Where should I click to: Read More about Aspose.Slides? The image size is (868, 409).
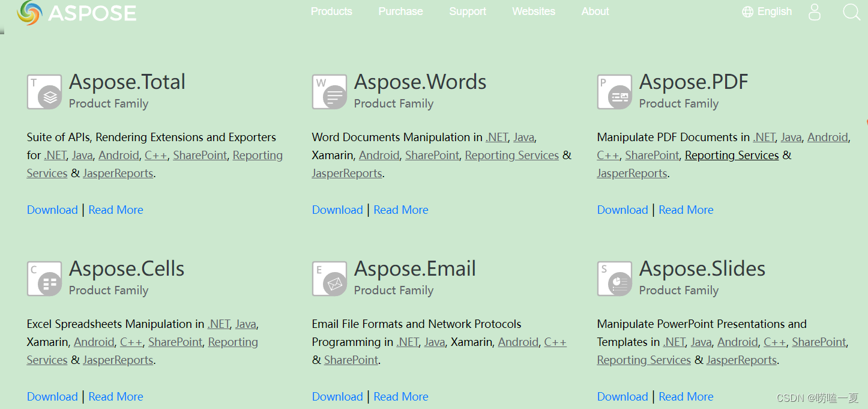(x=686, y=396)
